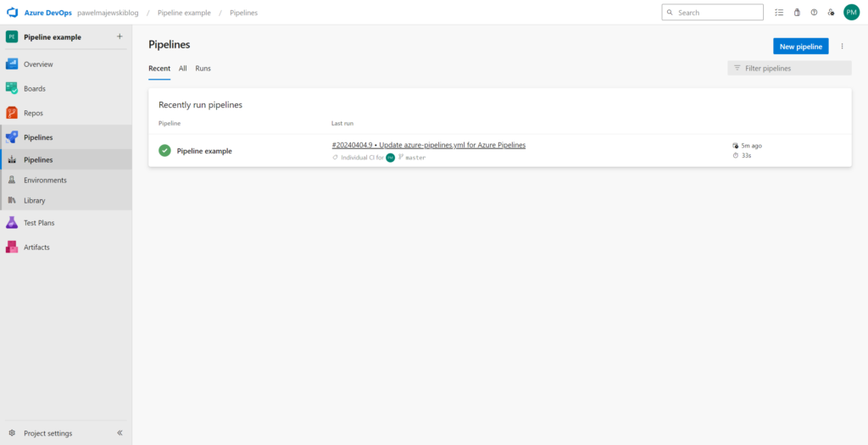This screenshot has height=445, width=868.
Task: Open the Library icon in sidebar
Action: [x=12, y=200]
